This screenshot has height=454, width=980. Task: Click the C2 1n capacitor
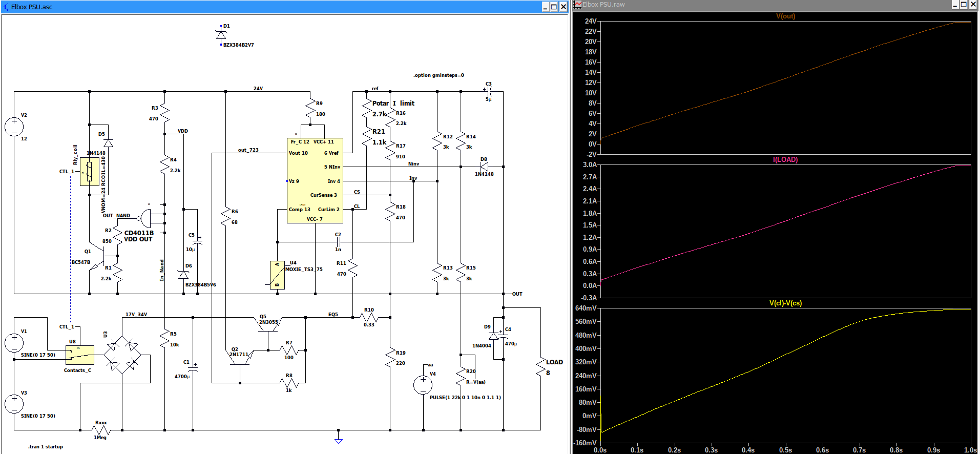pyautogui.click(x=338, y=242)
